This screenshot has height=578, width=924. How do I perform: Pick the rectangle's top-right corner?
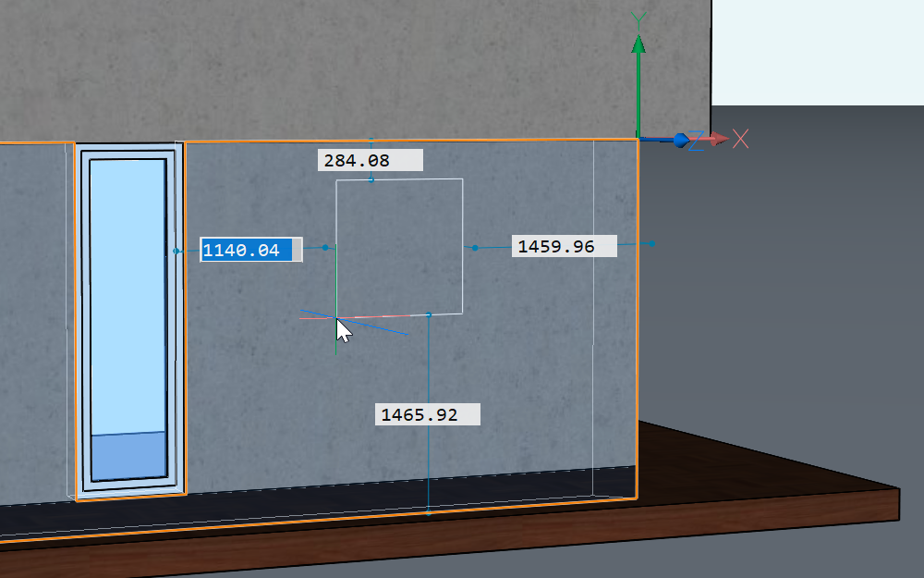point(462,178)
